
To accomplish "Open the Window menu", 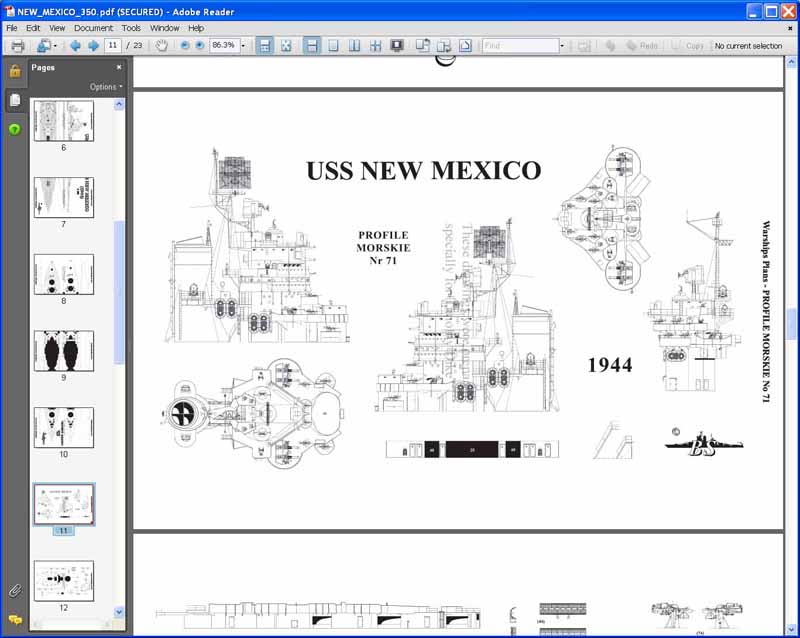I will coord(165,28).
